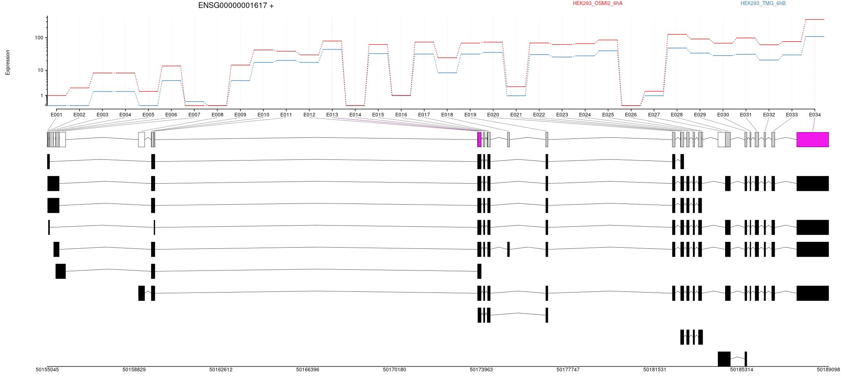Click exon label E021
This screenshot has height=376, width=868.
tap(516, 115)
